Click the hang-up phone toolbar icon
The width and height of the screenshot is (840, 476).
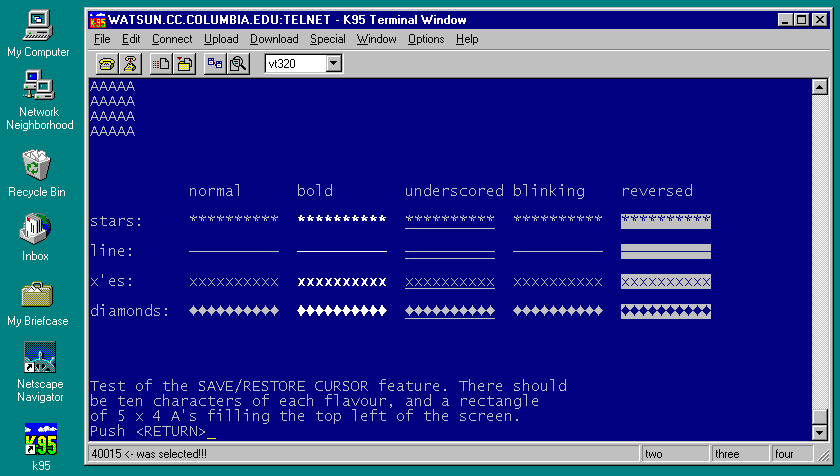[x=130, y=64]
